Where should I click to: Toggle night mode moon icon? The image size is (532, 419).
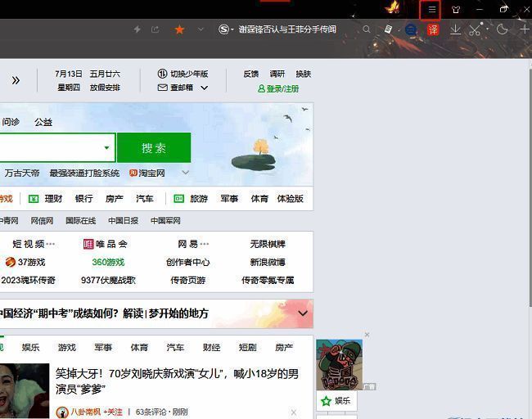click(x=502, y=29)
